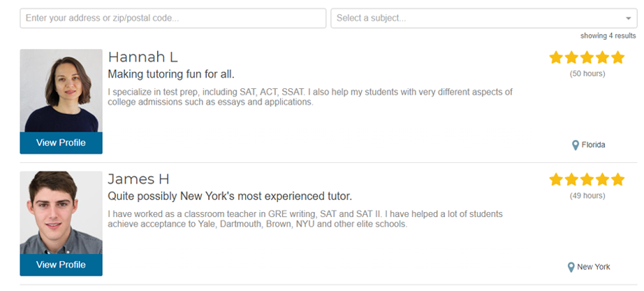Click the subject dropdown arrow
The image size is (644, 291).
tap(628, 18)
